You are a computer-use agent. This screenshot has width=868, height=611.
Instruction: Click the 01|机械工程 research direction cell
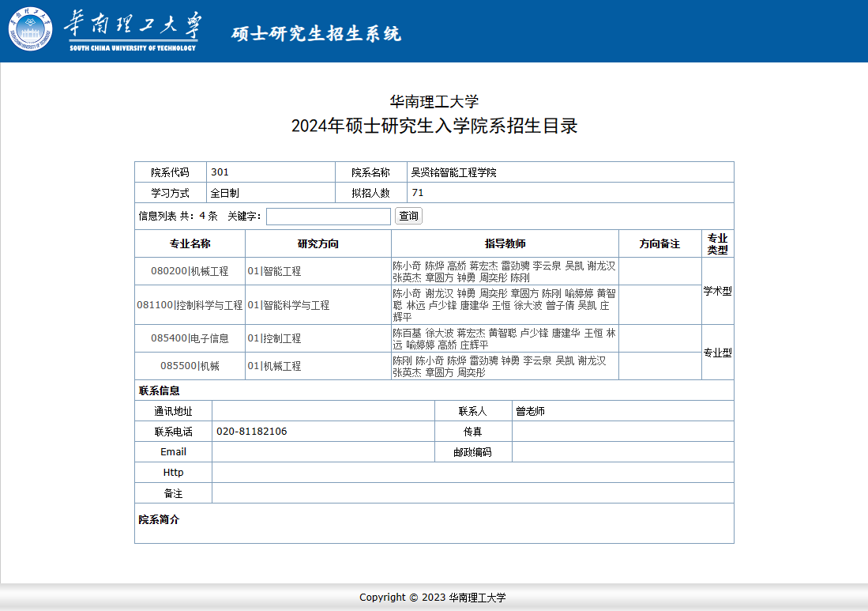click(x=318, y=366)
